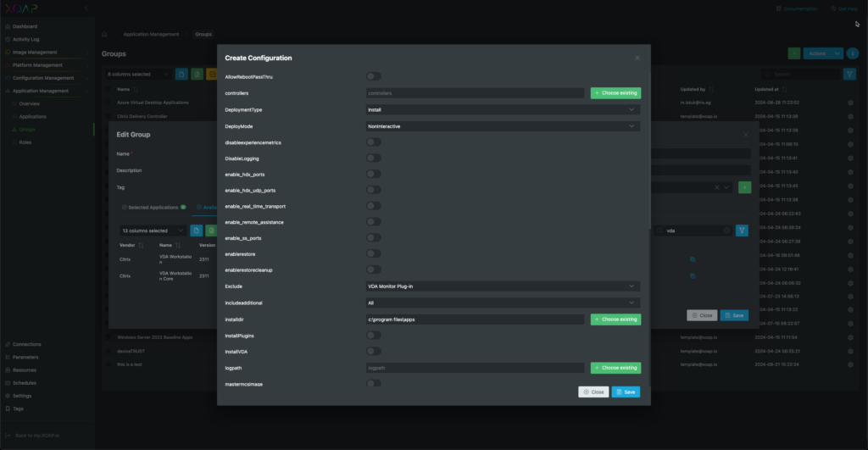This screenshot has height=450, width=868.
Task: Open the includeadditional dropdown showing All
Action: 503,303
